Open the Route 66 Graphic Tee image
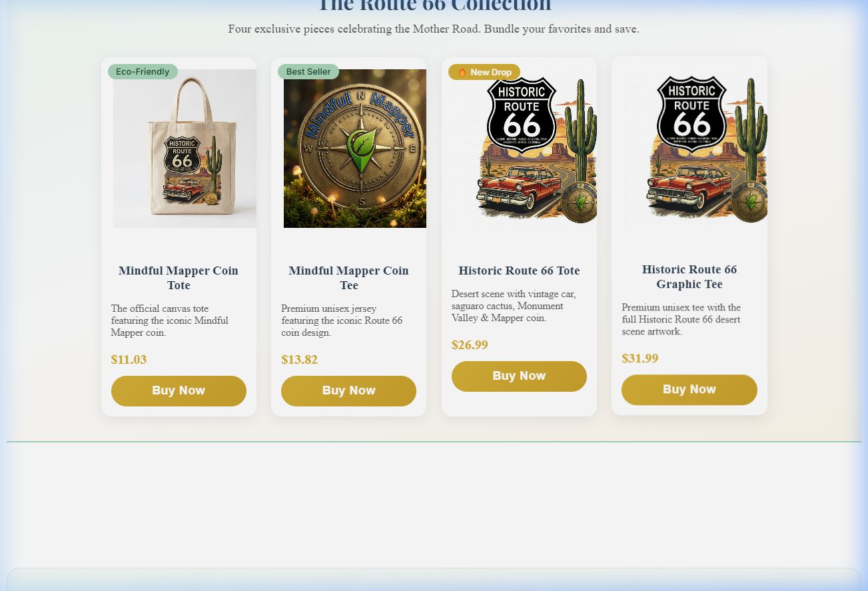This screenshot has height=591, width=868. (x=695, y=147)
